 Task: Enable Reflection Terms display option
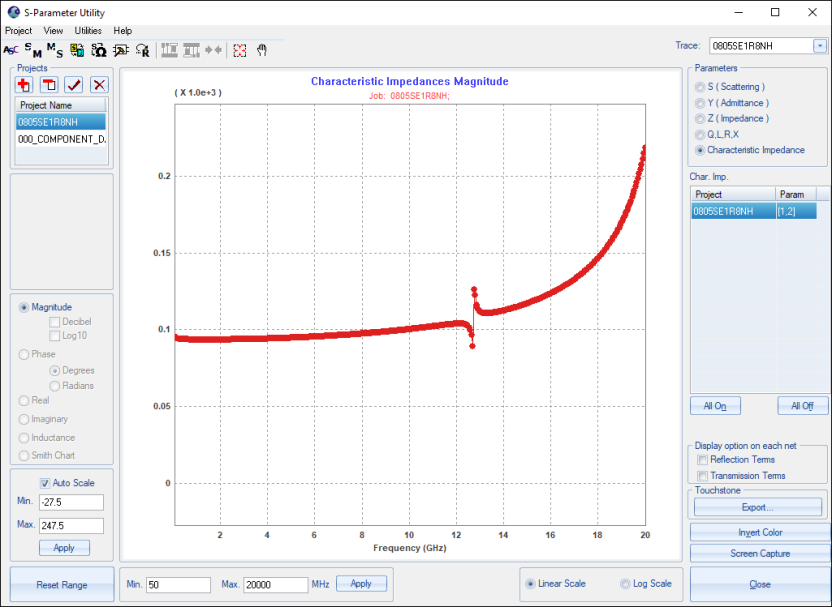pos(703,460)
